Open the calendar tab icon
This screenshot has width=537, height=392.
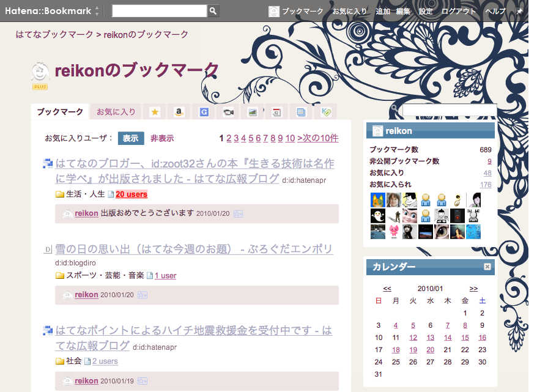(x=276, y=112)
